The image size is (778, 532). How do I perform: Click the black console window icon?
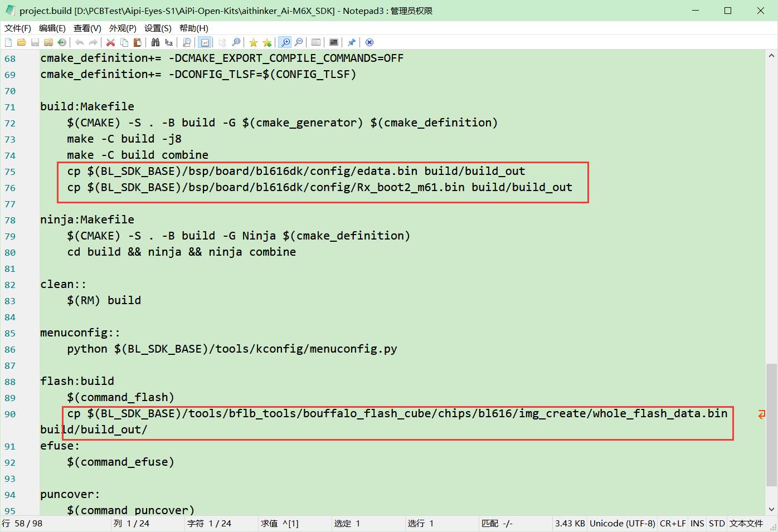pyautogui.click(x=334, y=42)
